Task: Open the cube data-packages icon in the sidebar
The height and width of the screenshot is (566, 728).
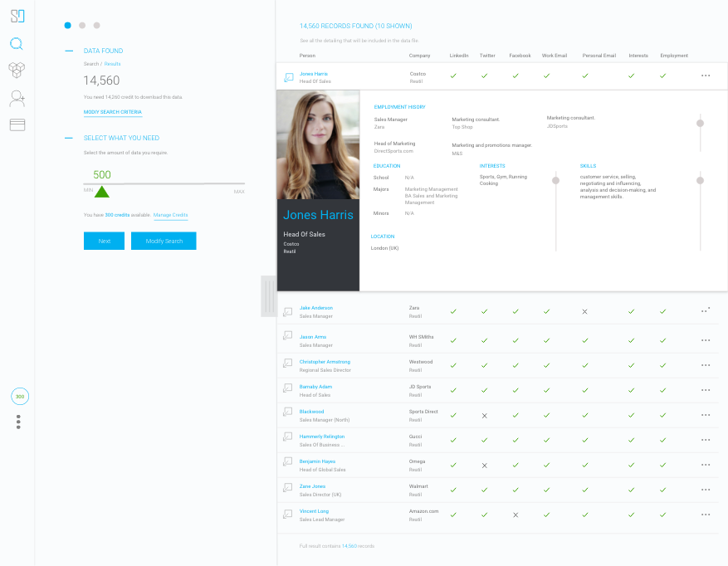Action: [17, 71]
